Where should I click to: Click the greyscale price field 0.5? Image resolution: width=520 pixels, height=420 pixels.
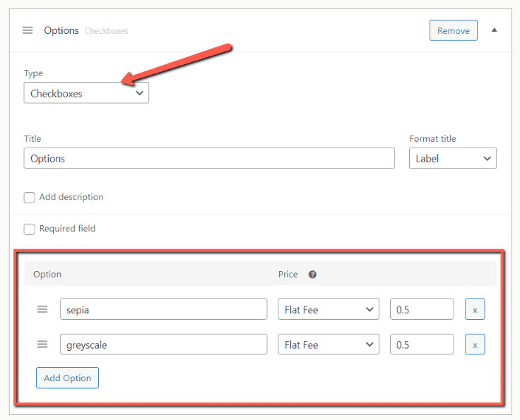[422, 344]
